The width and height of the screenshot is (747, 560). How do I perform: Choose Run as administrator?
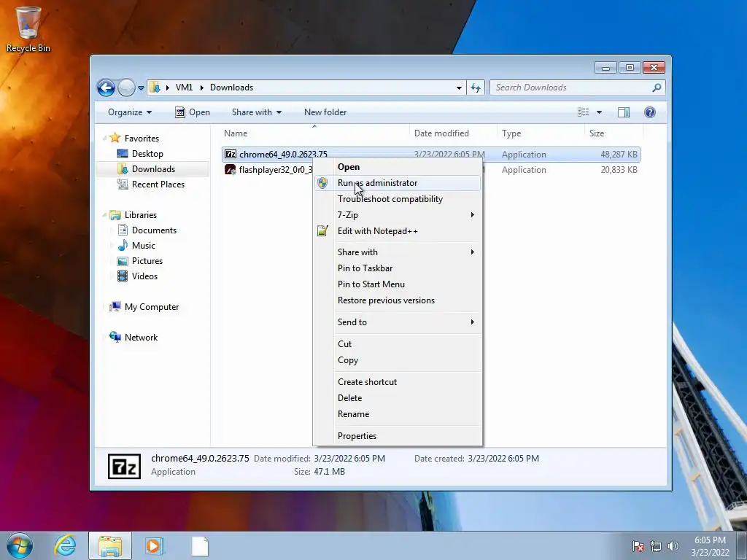[398, 183]
